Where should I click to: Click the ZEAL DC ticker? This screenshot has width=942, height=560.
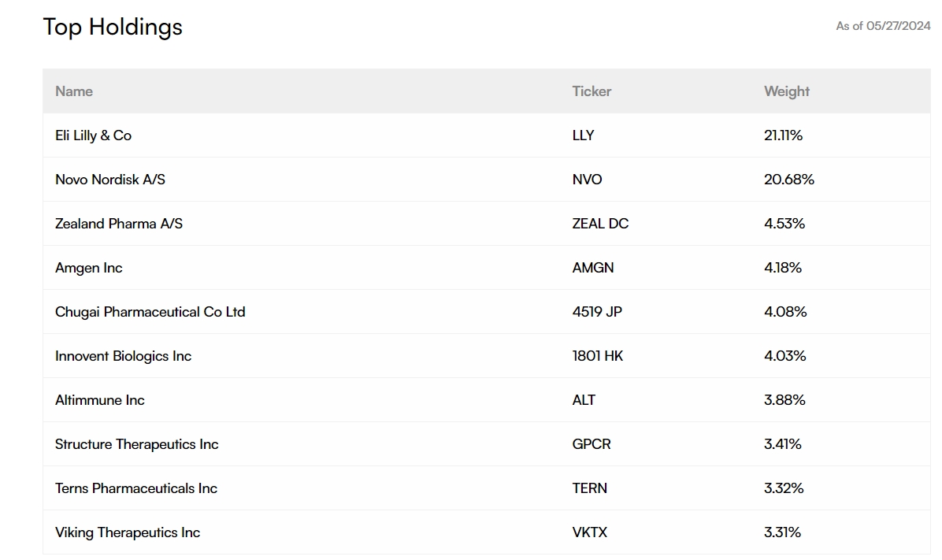click(x=600, y=224)
